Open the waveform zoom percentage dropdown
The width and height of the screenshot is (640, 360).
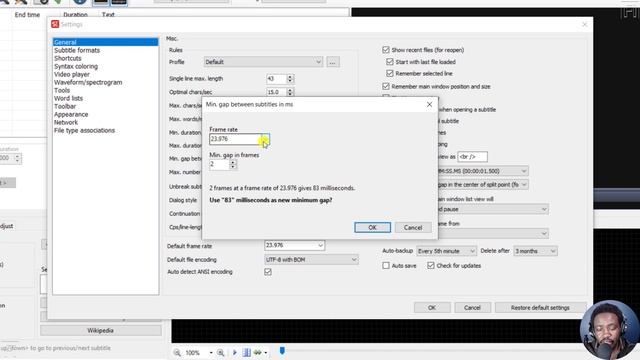211,353
